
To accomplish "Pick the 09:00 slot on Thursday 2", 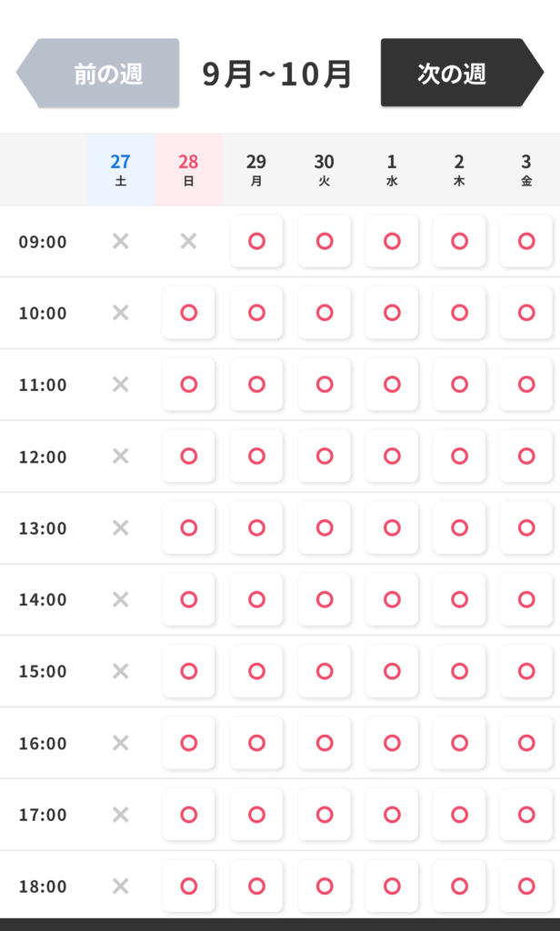I will coord(459,241).
